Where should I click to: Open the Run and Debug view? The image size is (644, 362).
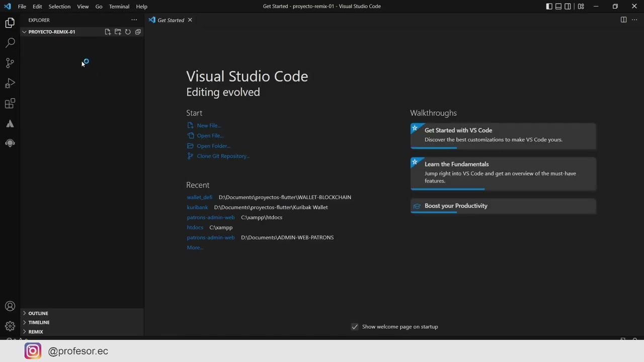point(10,83)
